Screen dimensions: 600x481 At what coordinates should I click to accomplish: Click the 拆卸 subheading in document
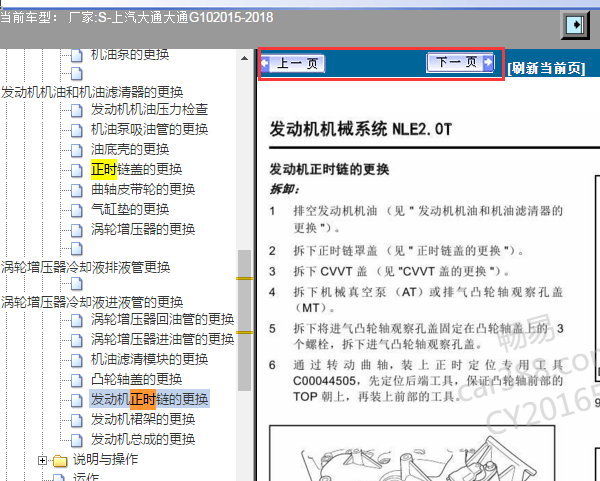pos(284,189)
